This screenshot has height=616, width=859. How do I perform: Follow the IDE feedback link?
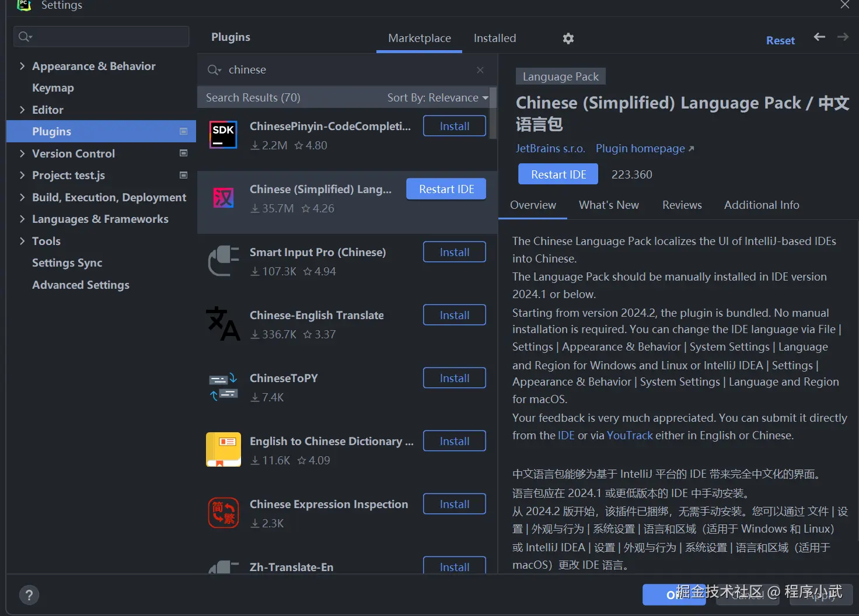click(566, 435)
